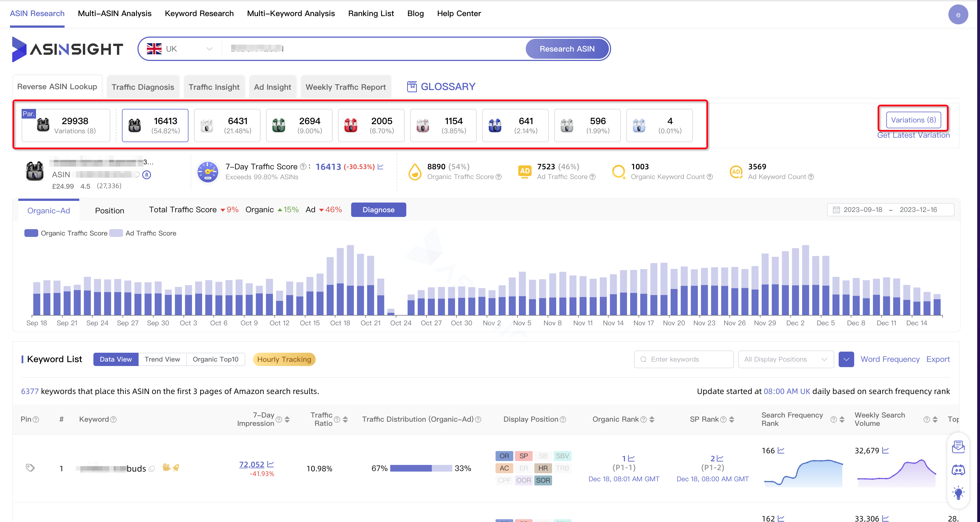Open Multi-ASIN Analysis menu item
This screenshot has height=522, width=980.
tap(114, 13)
